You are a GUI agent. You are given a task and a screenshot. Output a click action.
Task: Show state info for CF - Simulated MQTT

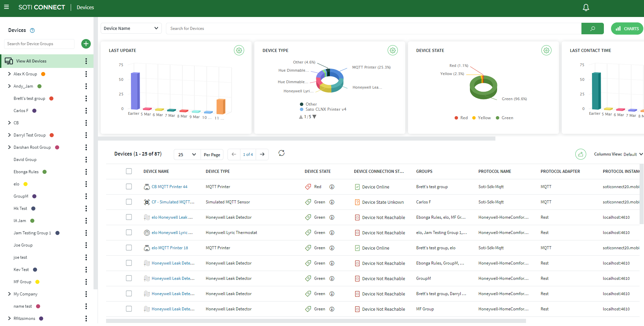coord(332,202)
